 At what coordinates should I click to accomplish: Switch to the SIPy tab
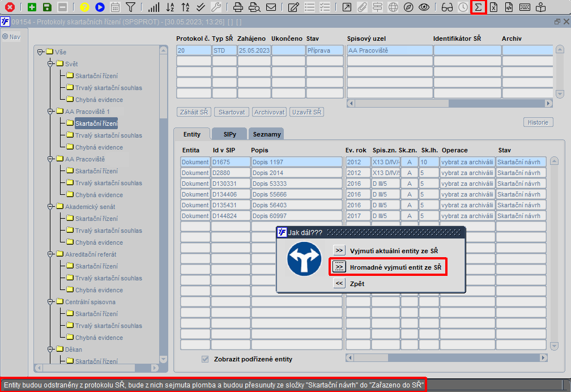pos(229,134)
